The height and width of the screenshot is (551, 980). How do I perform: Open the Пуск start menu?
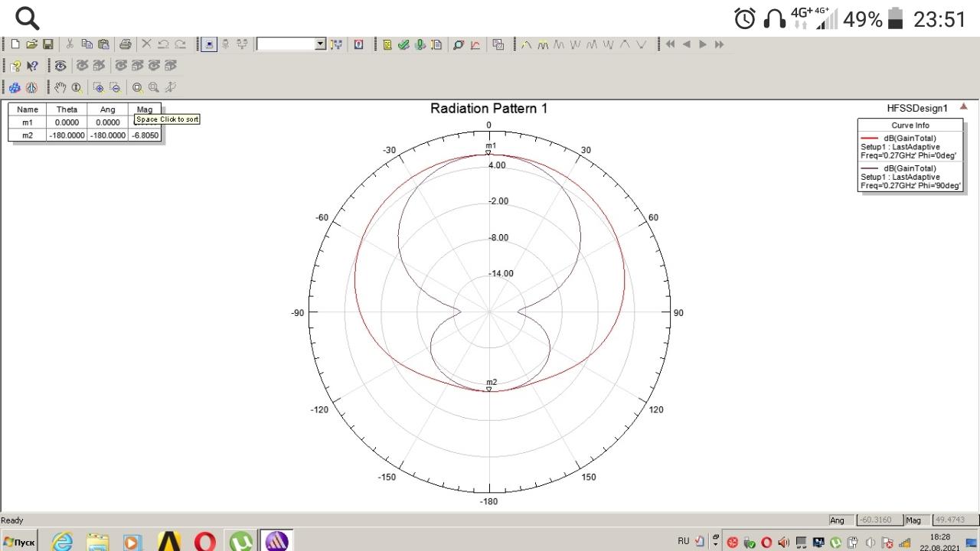point(19,542)
